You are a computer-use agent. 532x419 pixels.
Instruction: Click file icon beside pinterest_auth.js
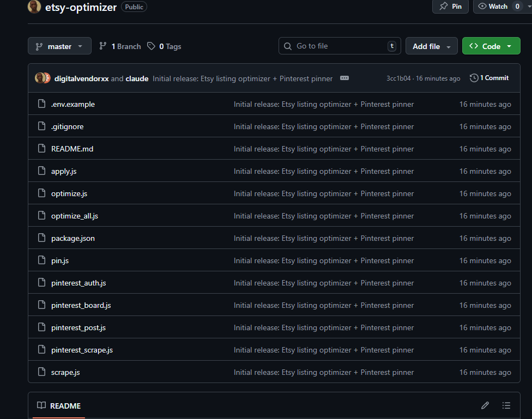click(x=42, y=282)
